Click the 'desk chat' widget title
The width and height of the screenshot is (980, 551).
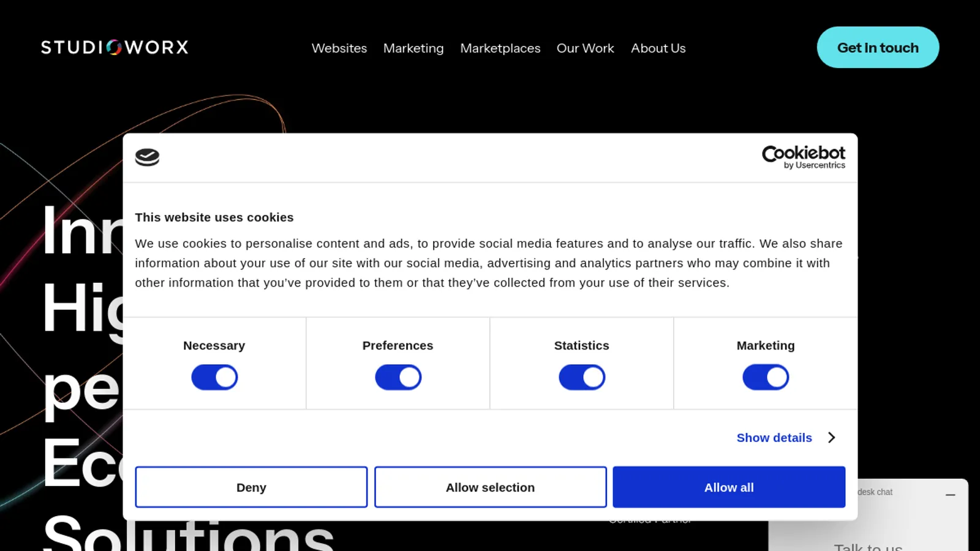[x=875, y=492]
